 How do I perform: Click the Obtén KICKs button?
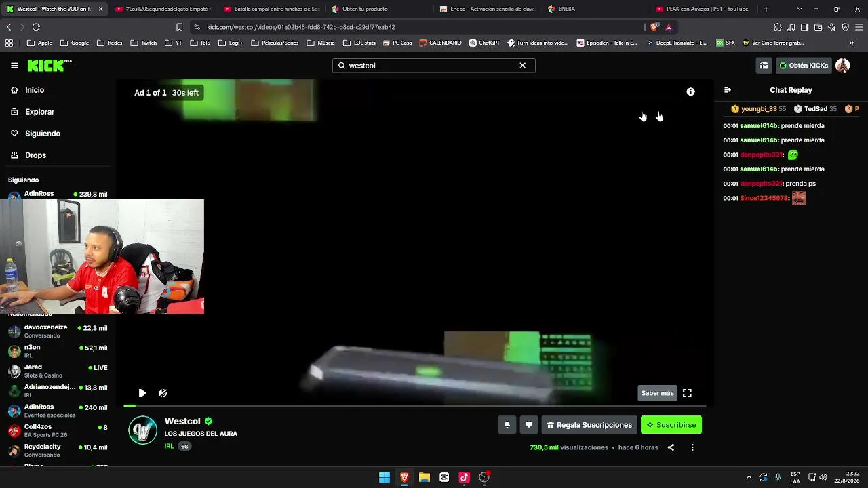coord(804,66)
